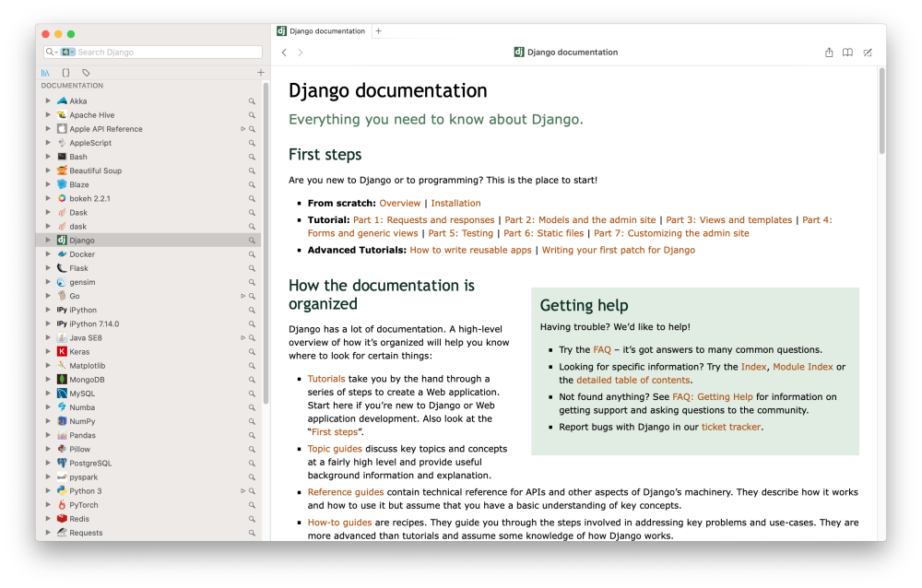Click arrow beside Apple API Reference magnifier

[x=242, y=129]
